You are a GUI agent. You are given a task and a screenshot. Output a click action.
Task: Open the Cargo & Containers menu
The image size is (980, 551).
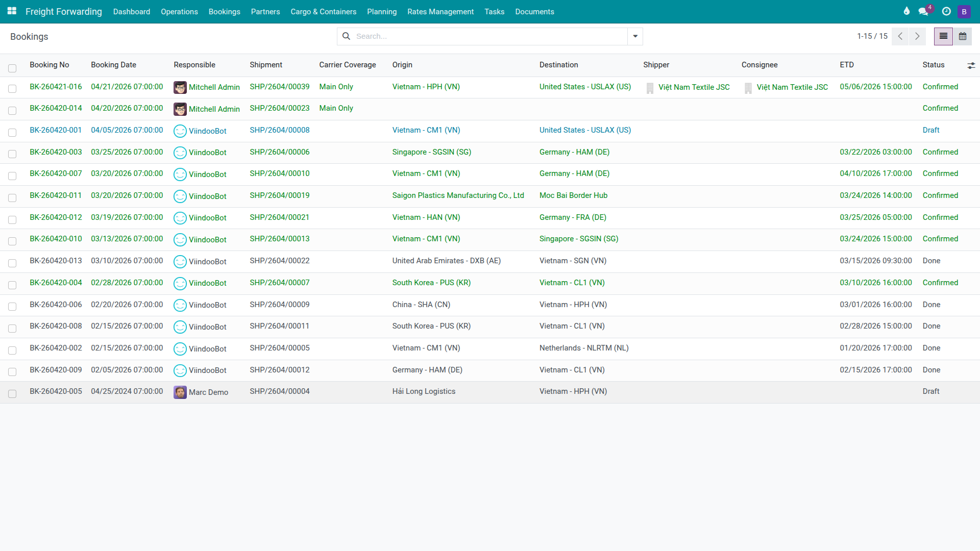click(x=324, y=11)
